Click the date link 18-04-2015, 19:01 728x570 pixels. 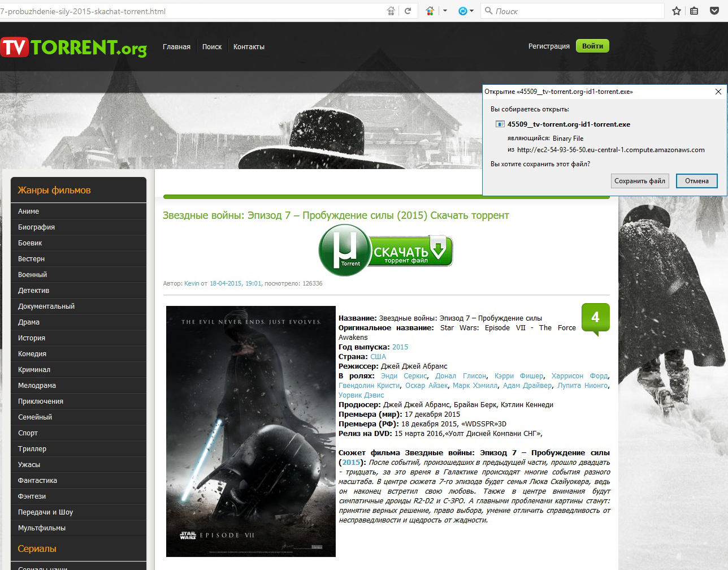tap(236, 283)
